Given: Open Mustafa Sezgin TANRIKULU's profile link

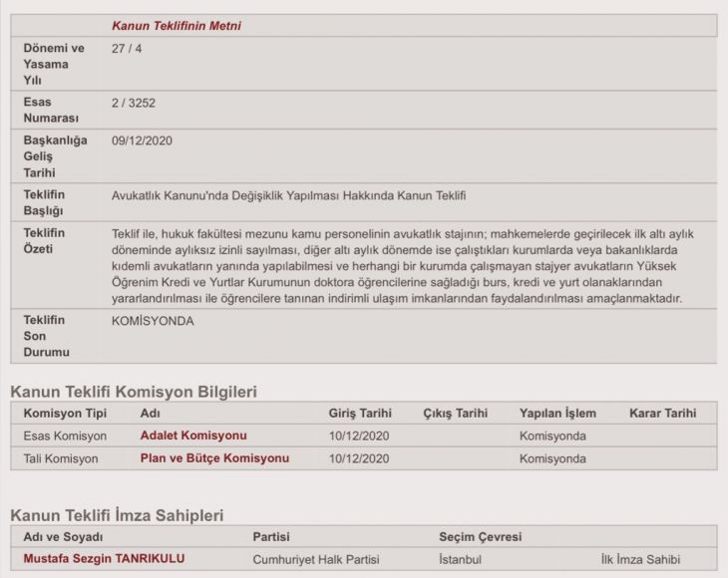Looking at the screenshot, I should [104, 559].
